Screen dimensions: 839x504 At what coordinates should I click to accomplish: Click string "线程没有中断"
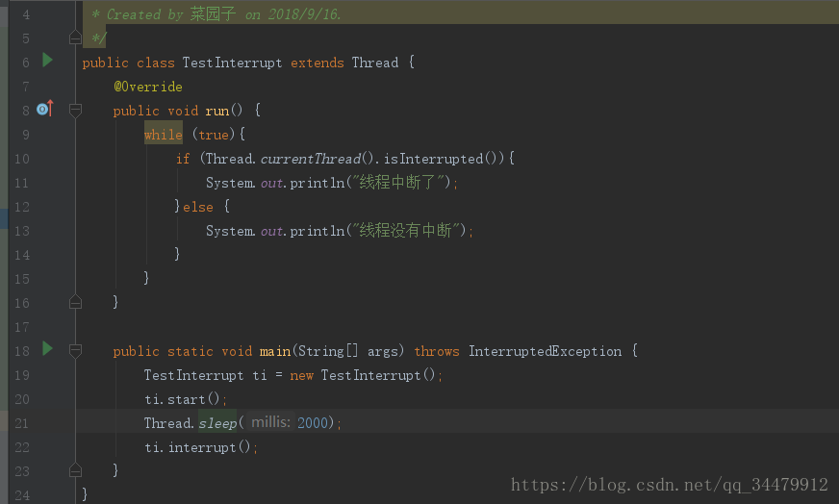pyautogui.click(x=406, y=231)
